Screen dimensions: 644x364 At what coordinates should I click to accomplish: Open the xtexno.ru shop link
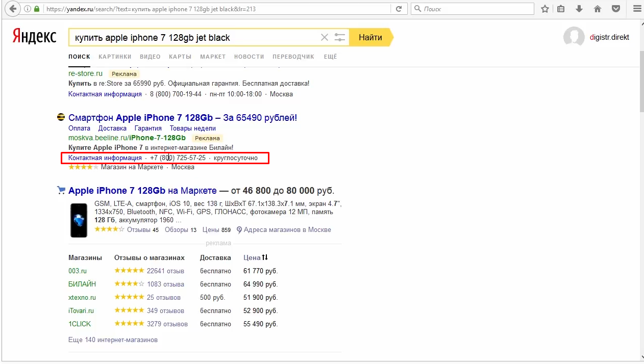coord(82,297)
